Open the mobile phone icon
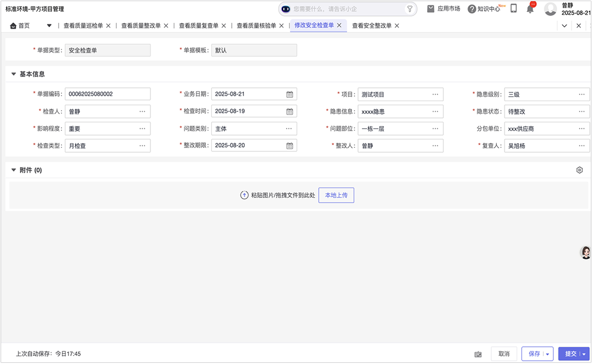This screenshot has height=364, width=592. (513, 8)
